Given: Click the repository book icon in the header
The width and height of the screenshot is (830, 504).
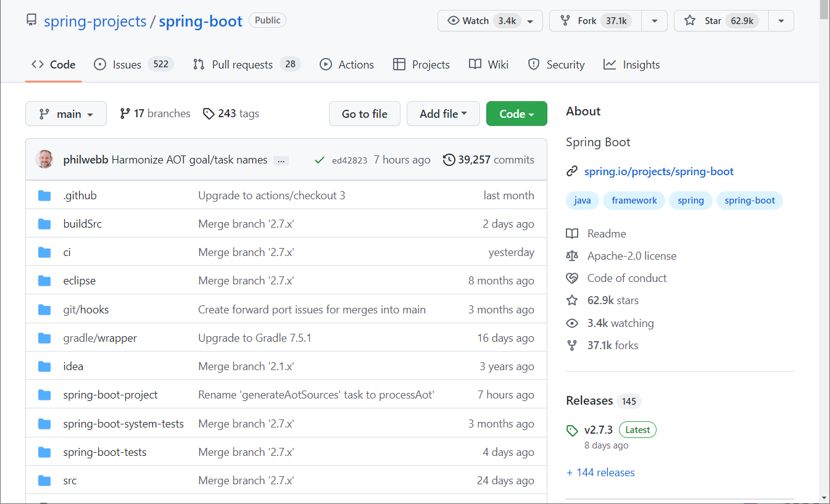Looking at the screenshot, I should 31,20.
